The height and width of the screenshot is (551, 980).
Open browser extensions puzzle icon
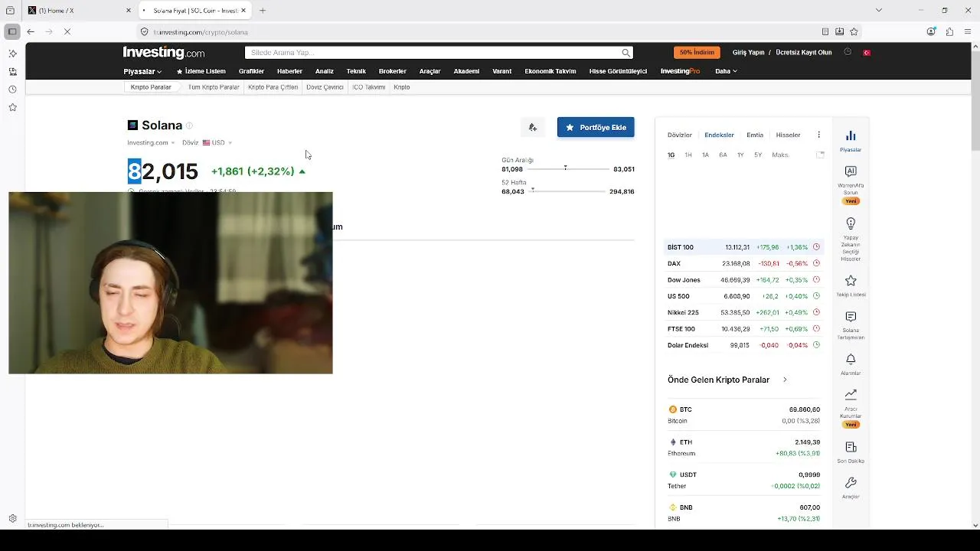tap(949, 32)
